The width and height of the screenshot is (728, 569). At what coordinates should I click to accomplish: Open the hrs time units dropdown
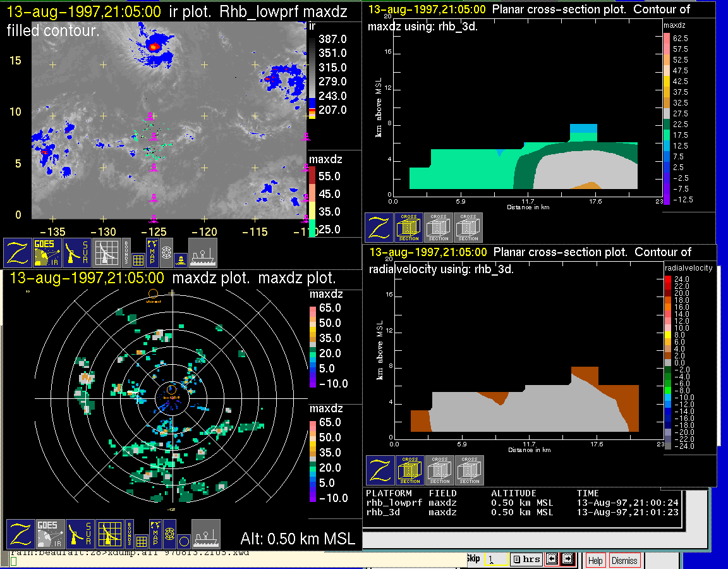pyautogui.click(x=526, y=560)
